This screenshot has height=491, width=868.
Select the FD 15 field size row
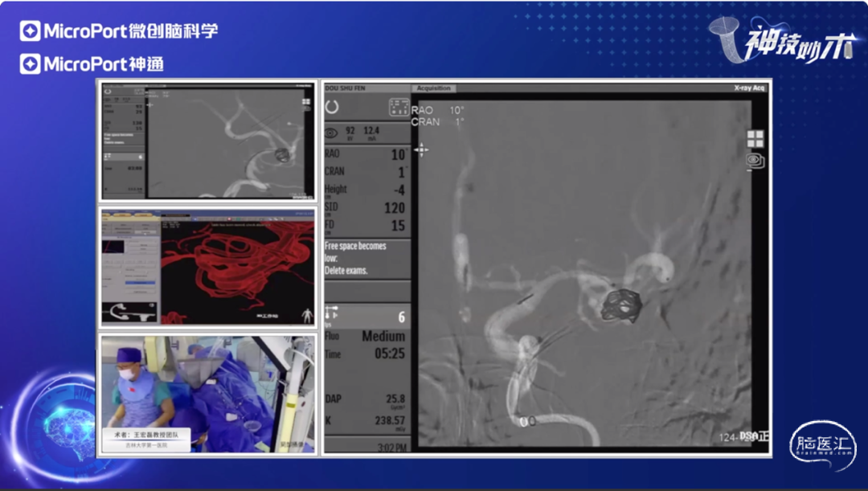367,225
